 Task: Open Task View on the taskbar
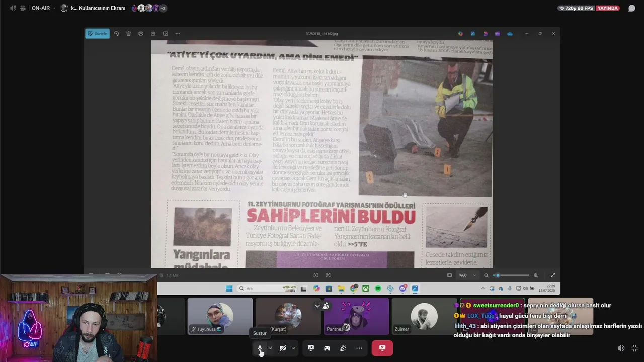pyautogui.click(x=303, y=288)
